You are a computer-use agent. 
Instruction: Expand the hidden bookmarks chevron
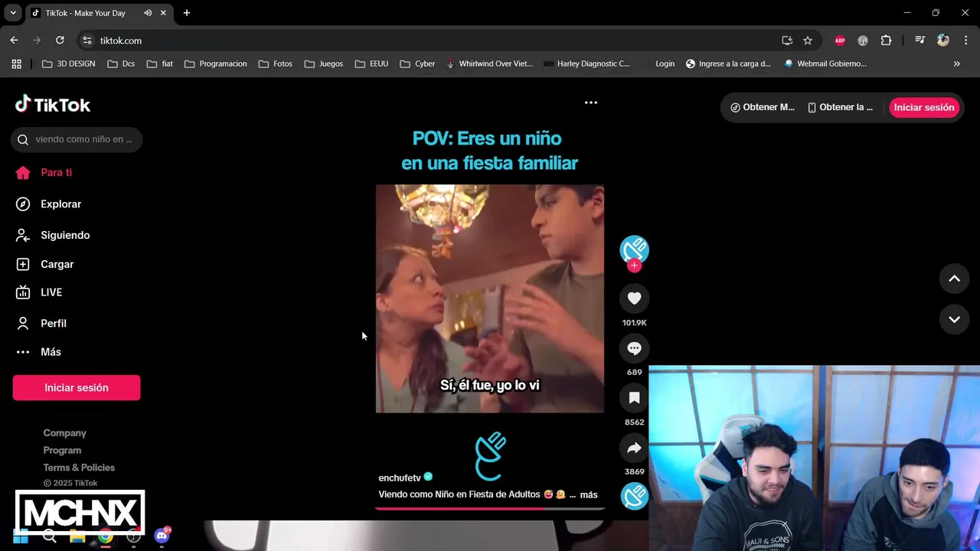click(x=956, y=64)
